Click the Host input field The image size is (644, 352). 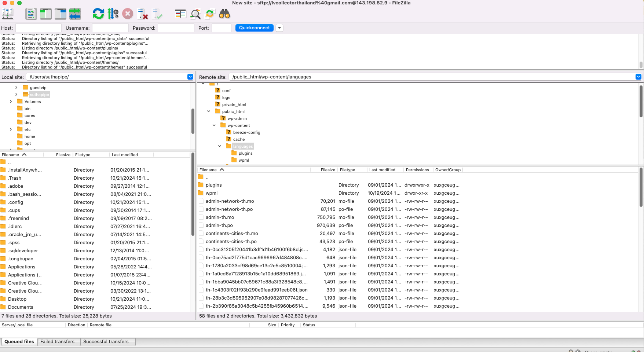point(39,28)
